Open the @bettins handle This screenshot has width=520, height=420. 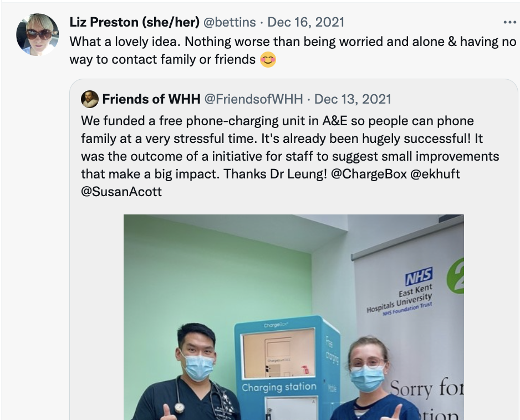(x=230, y=22)
